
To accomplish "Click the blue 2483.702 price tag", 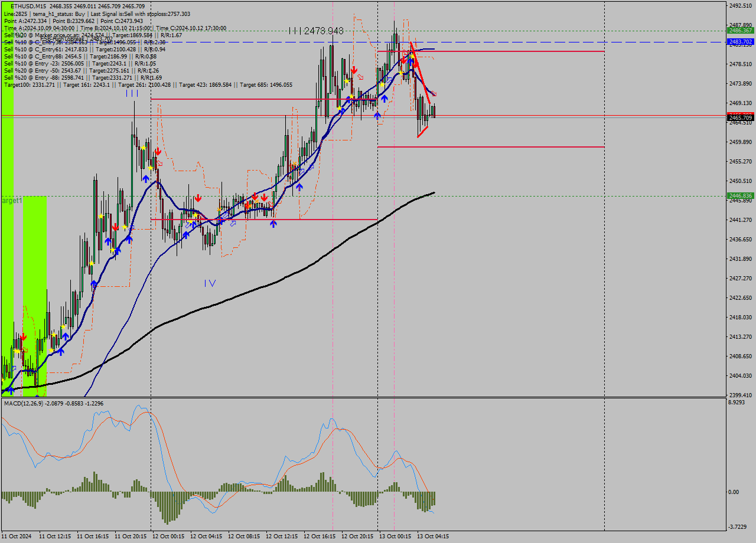I will point(740,42).
